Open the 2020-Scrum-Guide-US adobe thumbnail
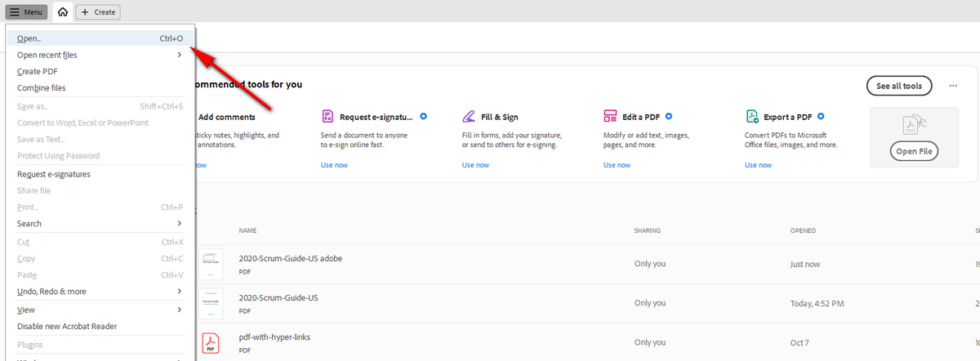 210,264
